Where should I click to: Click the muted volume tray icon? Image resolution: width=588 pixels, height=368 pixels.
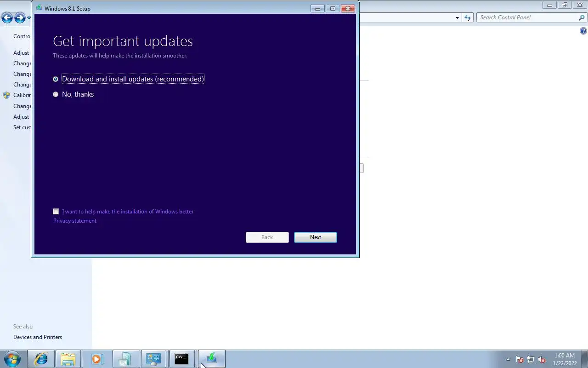tap(542, 360)
